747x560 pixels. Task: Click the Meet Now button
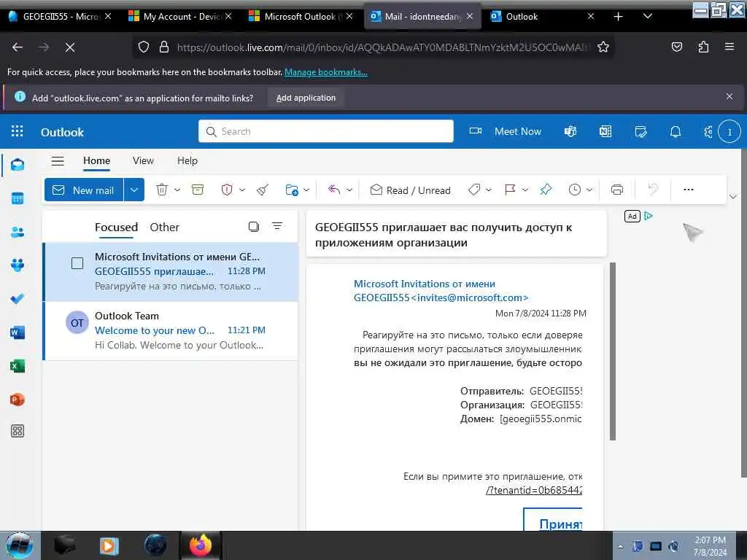(506, 131)
